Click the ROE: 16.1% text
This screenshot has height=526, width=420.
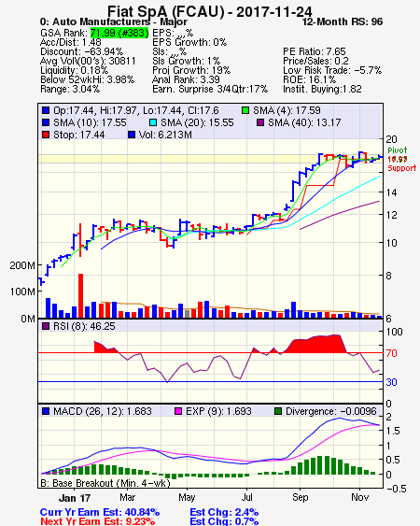pyautogui.click(x=309, y=79)
